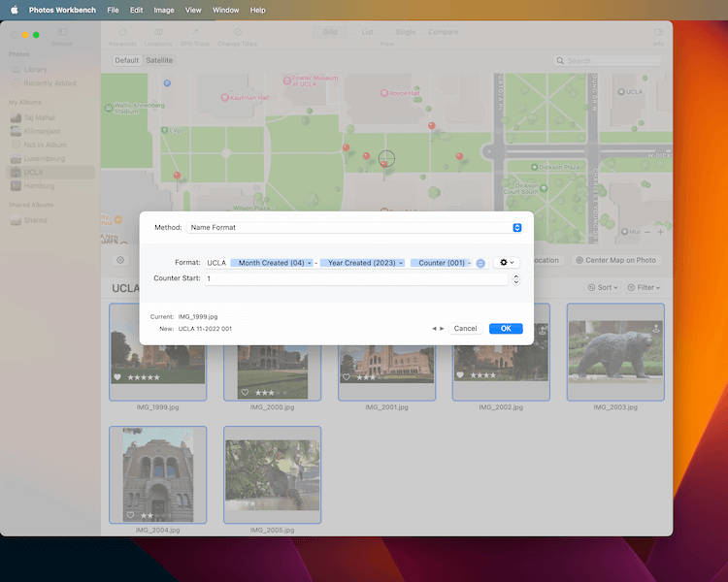Open the Window menu
This screenshot has width=728, height=582.
pos(225,10)
